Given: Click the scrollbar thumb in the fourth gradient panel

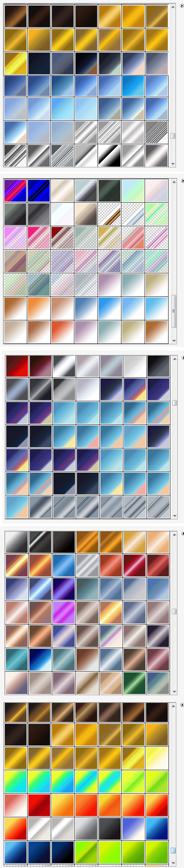Looking at the screenshot, I should [174, 611].
